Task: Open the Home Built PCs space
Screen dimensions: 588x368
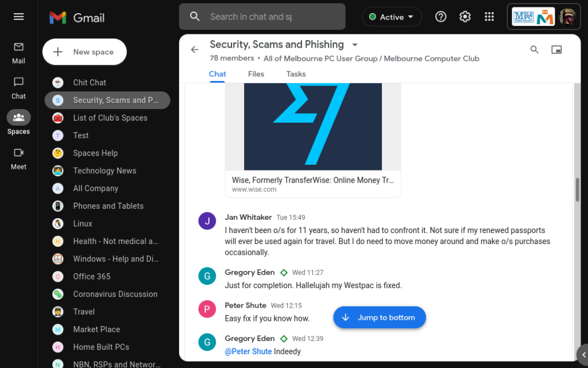Action: [x=107, y=347]
